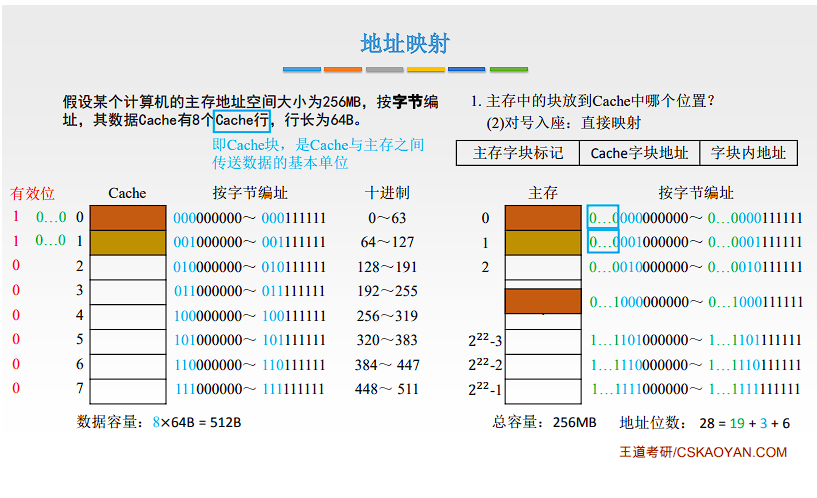This screenshot has width=817, height=498.
Task: Select the gold main memory block 1
Action: pos(543,243)
